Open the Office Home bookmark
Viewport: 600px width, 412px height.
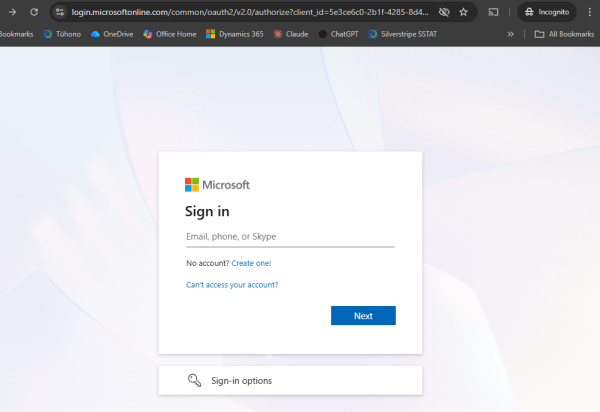tap(169, 34)
